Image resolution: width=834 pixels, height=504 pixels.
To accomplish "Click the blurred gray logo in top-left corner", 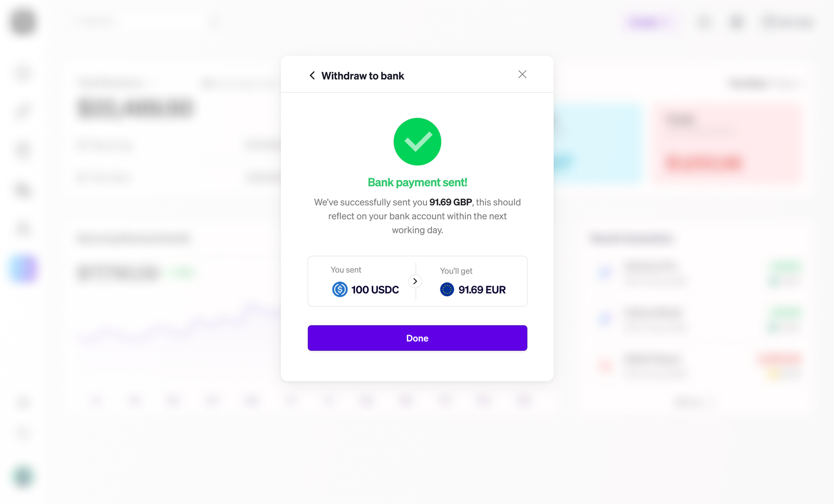I will [23, 21].
